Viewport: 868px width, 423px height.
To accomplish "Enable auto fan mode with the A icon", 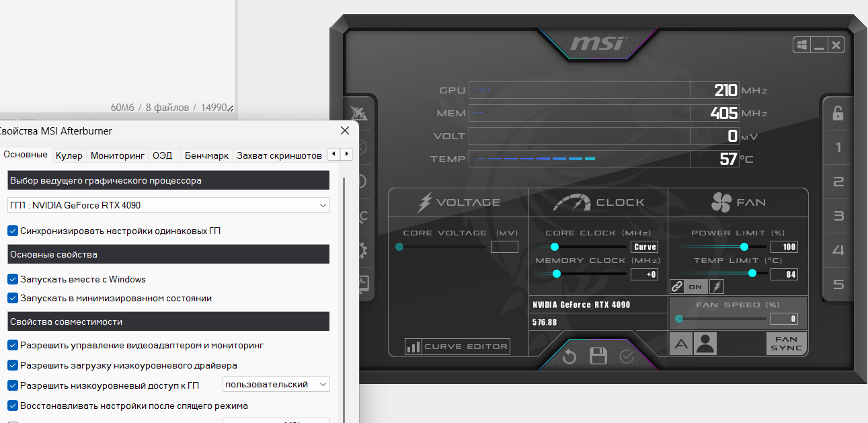I will click(681, 344).
